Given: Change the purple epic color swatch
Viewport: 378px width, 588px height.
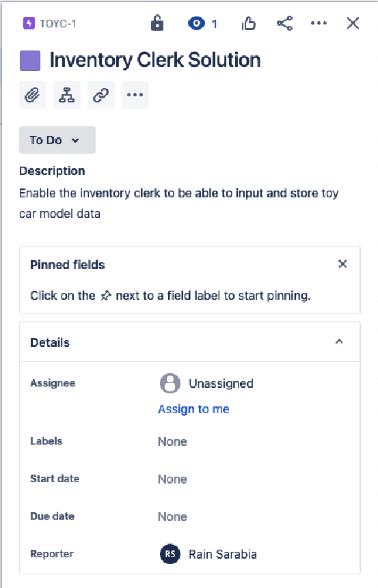Looking at the screenshot, I should 30,61.
